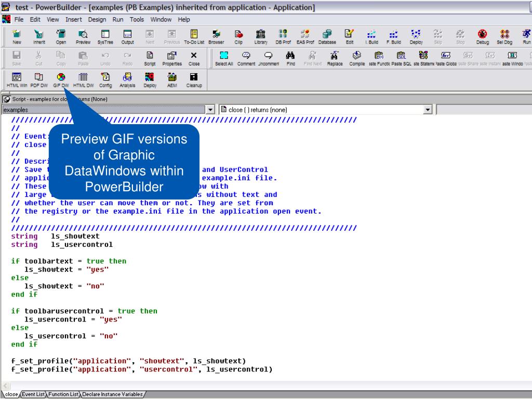532x399 pixels.
Task: Click the Replace icon
Action: click(335, 58)
